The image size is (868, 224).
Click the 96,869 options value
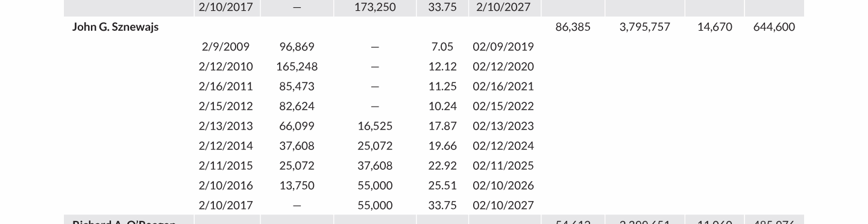pos(297,47)
